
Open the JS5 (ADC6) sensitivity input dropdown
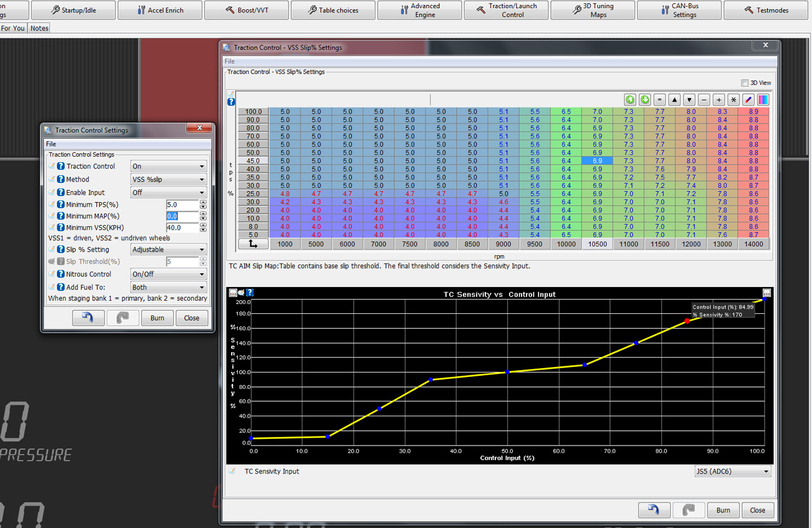[732, 472]
